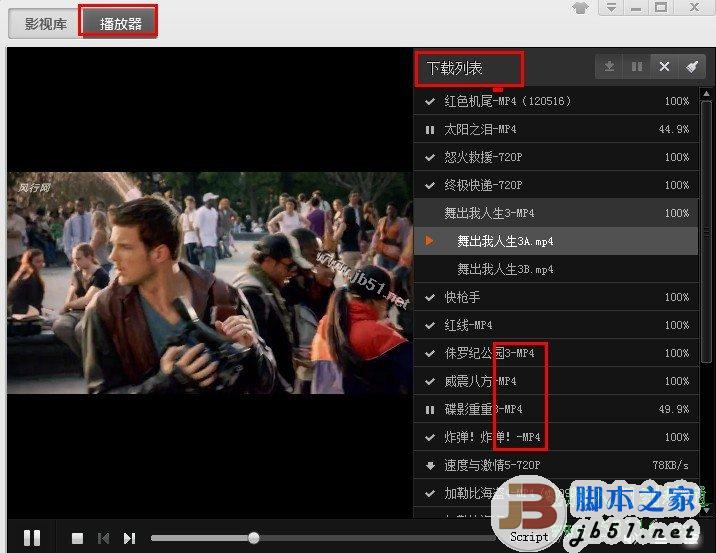Select 快枪手 in download list

[556, 297]
